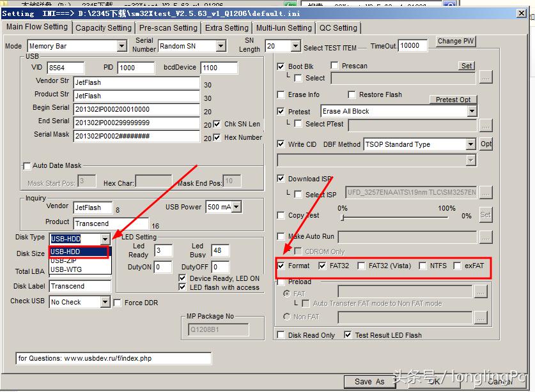Expand the USB Power dropdown
Viewport: 535px width, 392px height.
236,207
